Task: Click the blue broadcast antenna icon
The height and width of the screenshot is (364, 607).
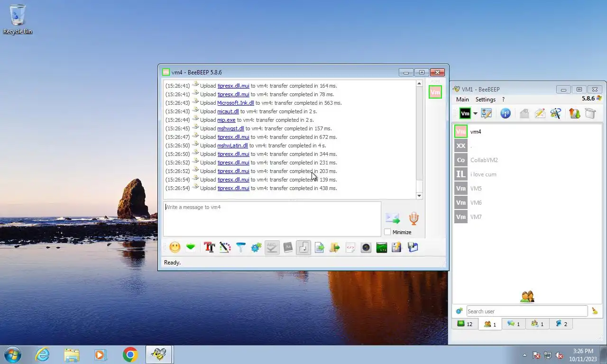Action: click(x=506, y=113)
